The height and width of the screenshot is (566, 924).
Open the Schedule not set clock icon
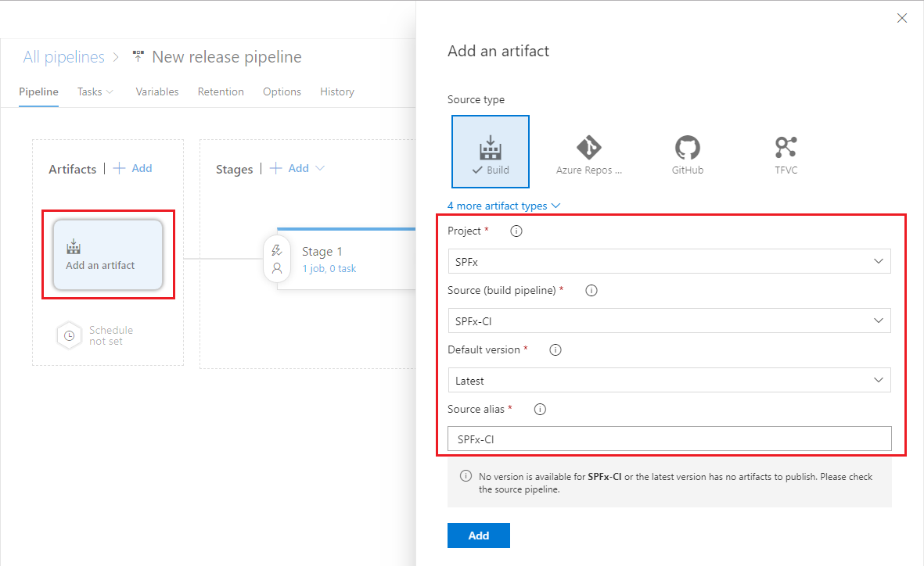(69, 335)
